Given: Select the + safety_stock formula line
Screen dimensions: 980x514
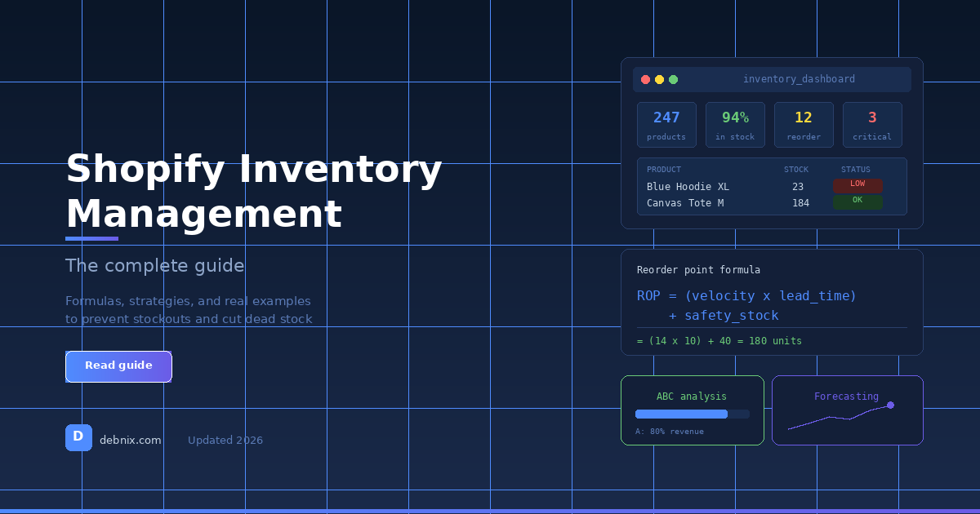Looking at the screenshot, I should (724, 316).
